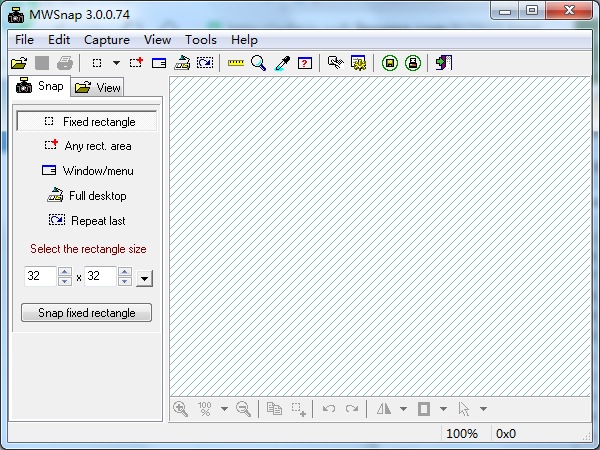Click the add frame border icon

(x=424, y=409)
